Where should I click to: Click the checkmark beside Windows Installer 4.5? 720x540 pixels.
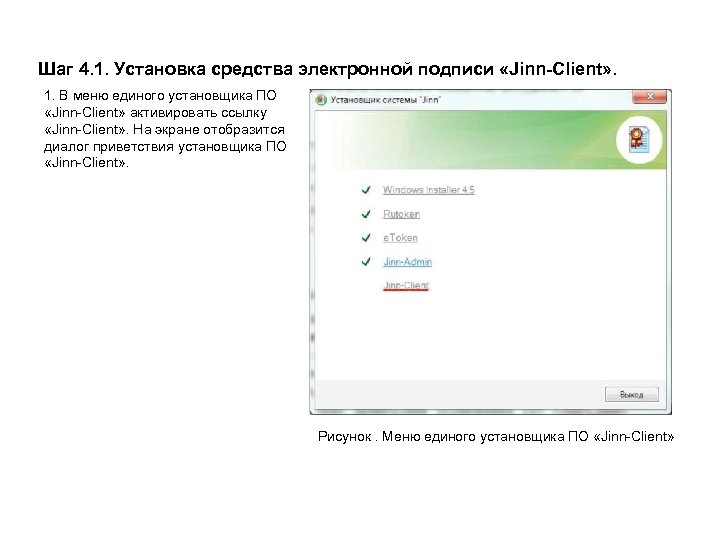(366, 190)
